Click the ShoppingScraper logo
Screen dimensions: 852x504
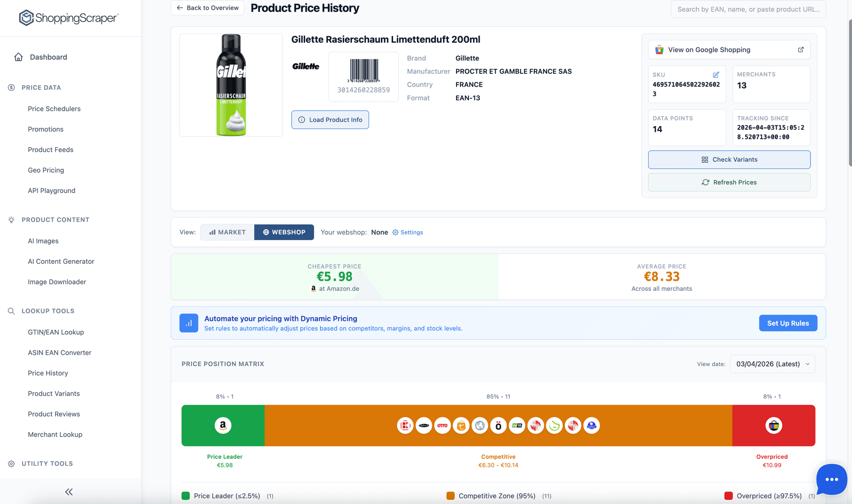[x=69, y=18]
